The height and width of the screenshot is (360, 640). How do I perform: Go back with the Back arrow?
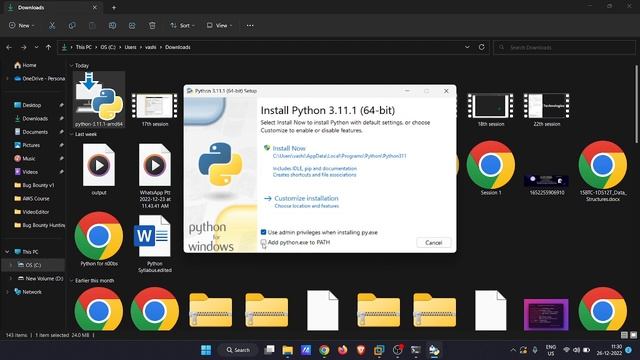pyautogui.click(x=9, y=47)
